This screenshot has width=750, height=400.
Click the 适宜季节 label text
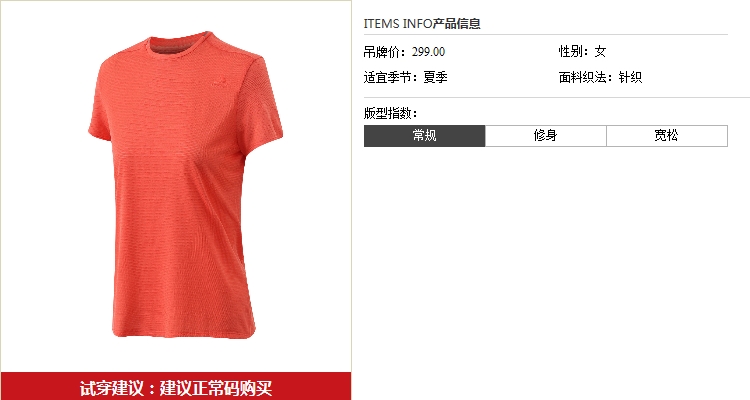click(391, 77)
